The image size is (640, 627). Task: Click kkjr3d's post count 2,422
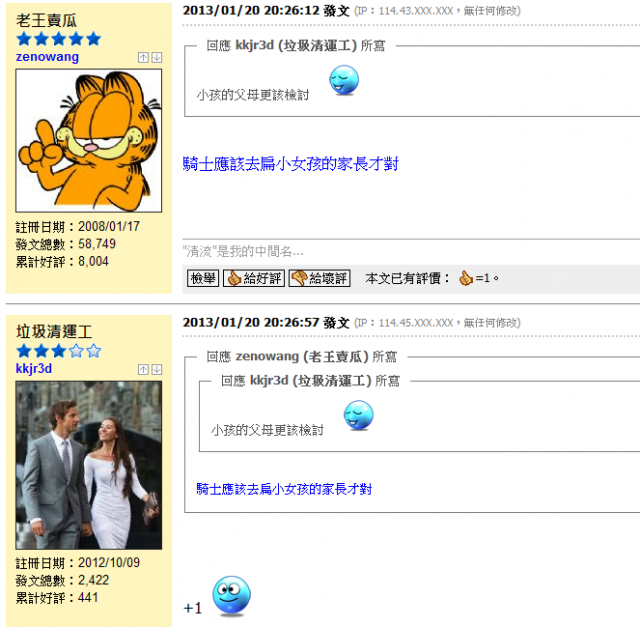93,580
